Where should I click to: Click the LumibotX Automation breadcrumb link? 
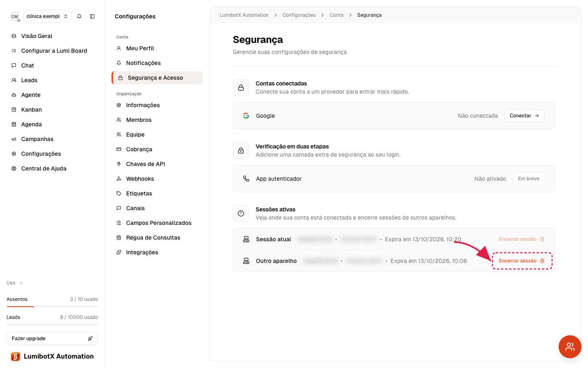point(244,15)
